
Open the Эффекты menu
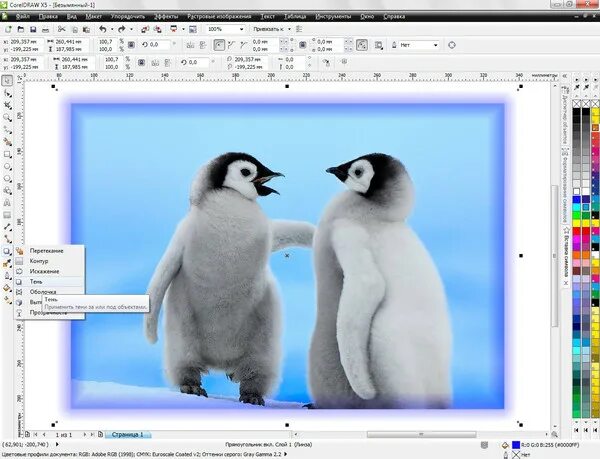click(x=166, y=16)
